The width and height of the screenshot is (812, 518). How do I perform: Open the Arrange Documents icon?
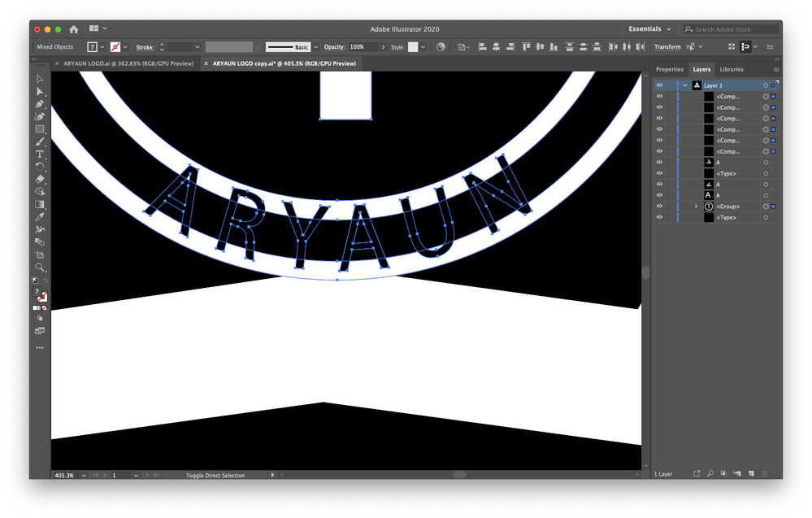(93, 28)
